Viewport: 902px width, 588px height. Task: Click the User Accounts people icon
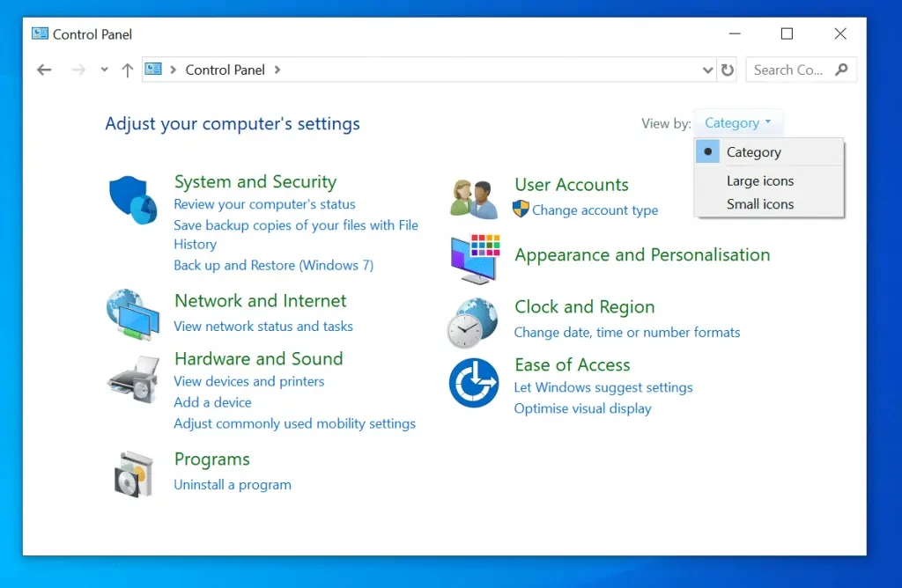[474, 198]
